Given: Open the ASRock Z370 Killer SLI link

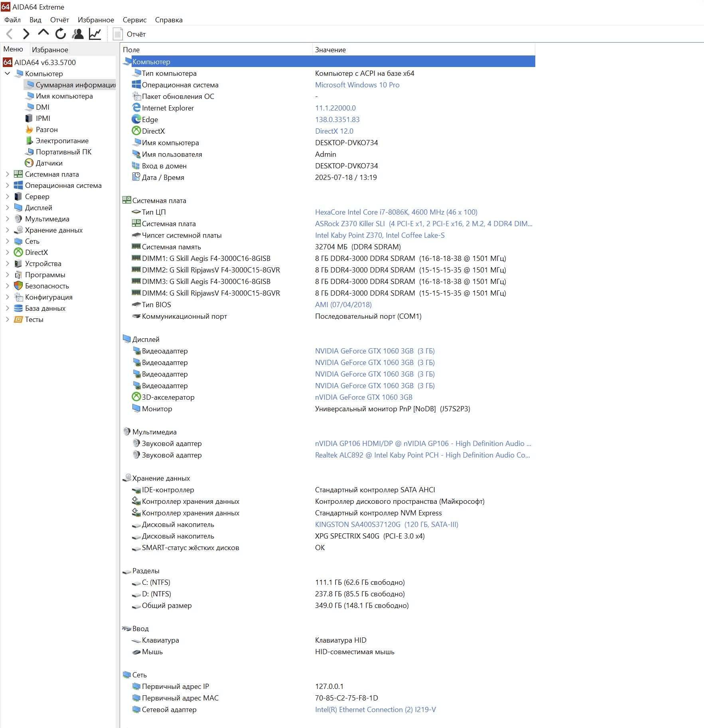Looking at the screenshot, I should pos(423,223).
